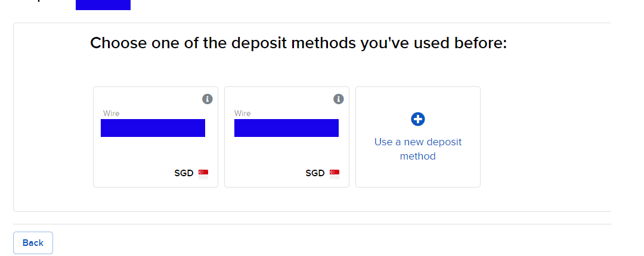Click Singapore flag on first Wire card

pos(203,173)
